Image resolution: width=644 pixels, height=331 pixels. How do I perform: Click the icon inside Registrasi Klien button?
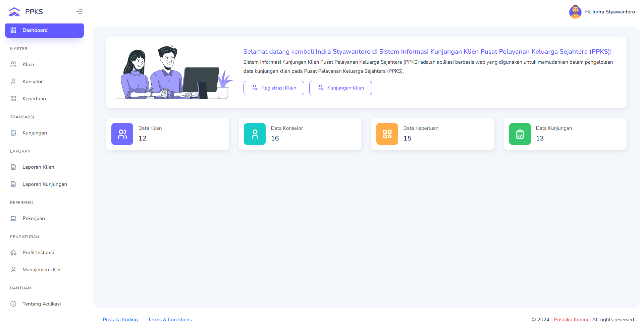tap(255, 88)
